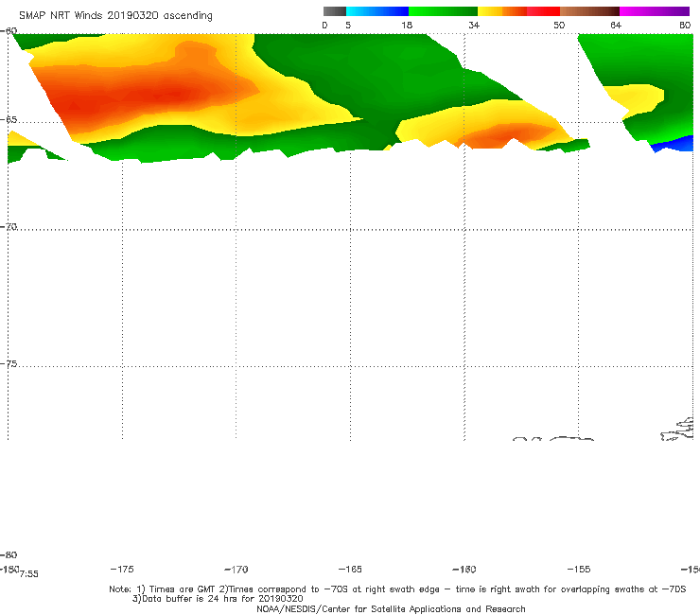
Task: Click the NOAA/NESDIS credit line
Action: tap(391, 609)
